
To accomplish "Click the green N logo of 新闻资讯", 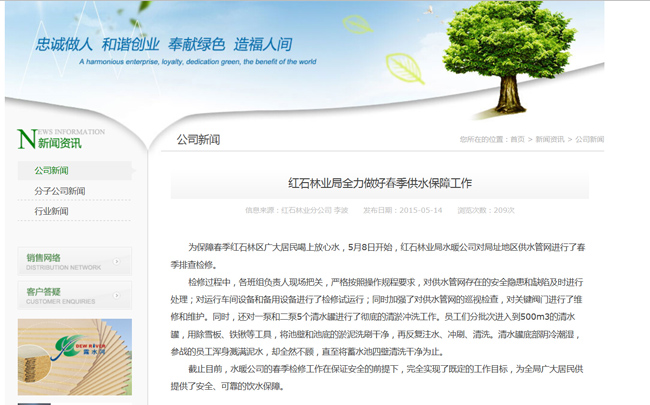I will (27, 139).
